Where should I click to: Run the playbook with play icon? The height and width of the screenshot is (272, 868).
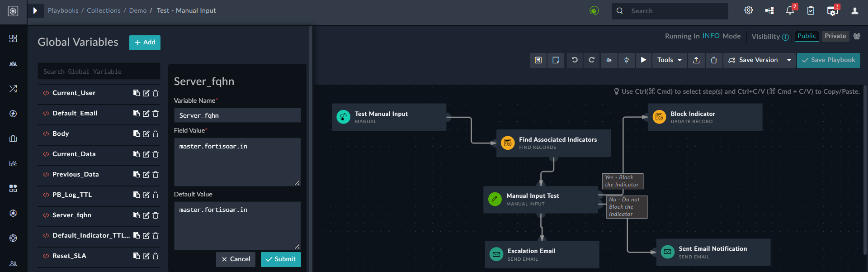[x=643, y=60]
